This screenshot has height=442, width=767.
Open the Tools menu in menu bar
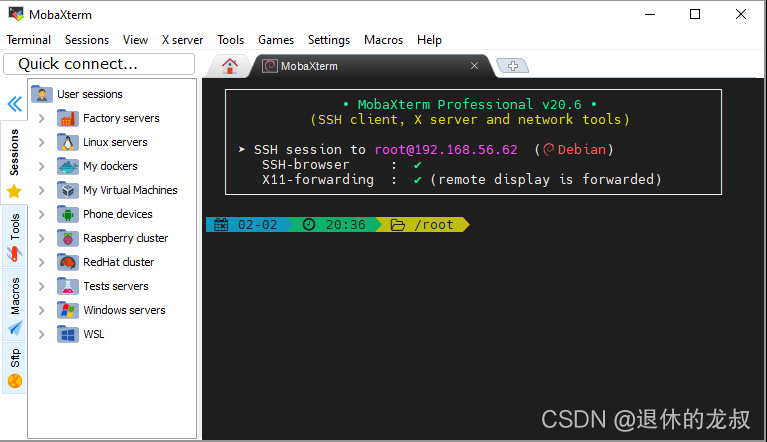pos(230,40)
